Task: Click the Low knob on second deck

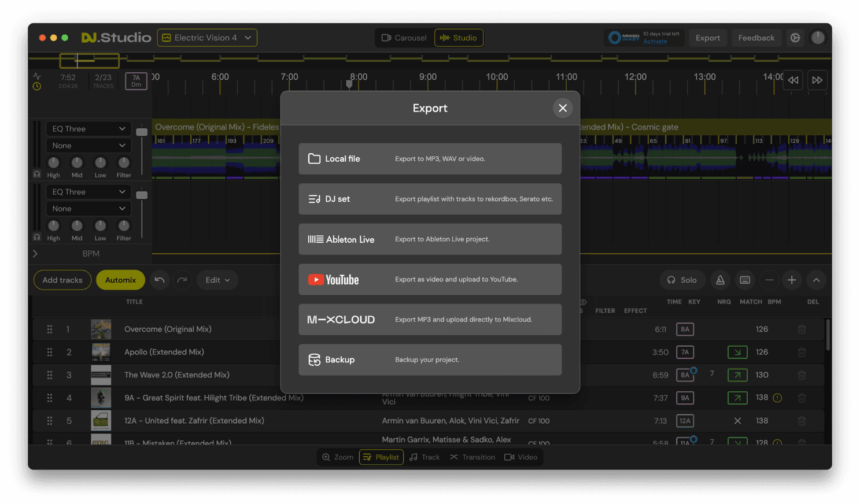Action: click(x=100, y=225)
